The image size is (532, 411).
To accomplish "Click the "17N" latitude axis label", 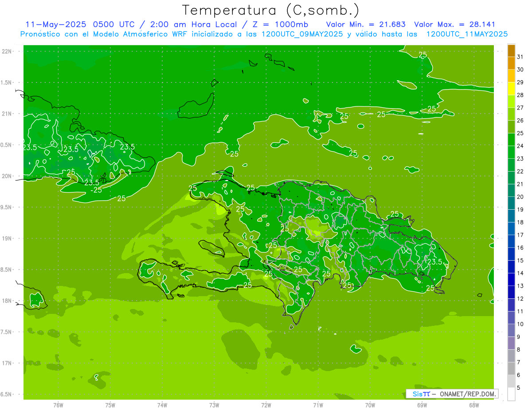I will (x=7, y=363).
